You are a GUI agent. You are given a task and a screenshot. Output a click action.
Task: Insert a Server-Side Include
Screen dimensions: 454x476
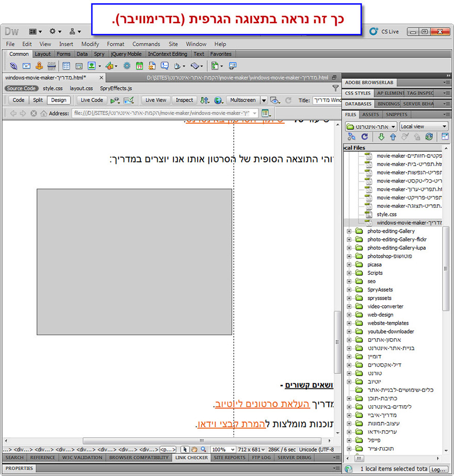[x=152, y=65]
